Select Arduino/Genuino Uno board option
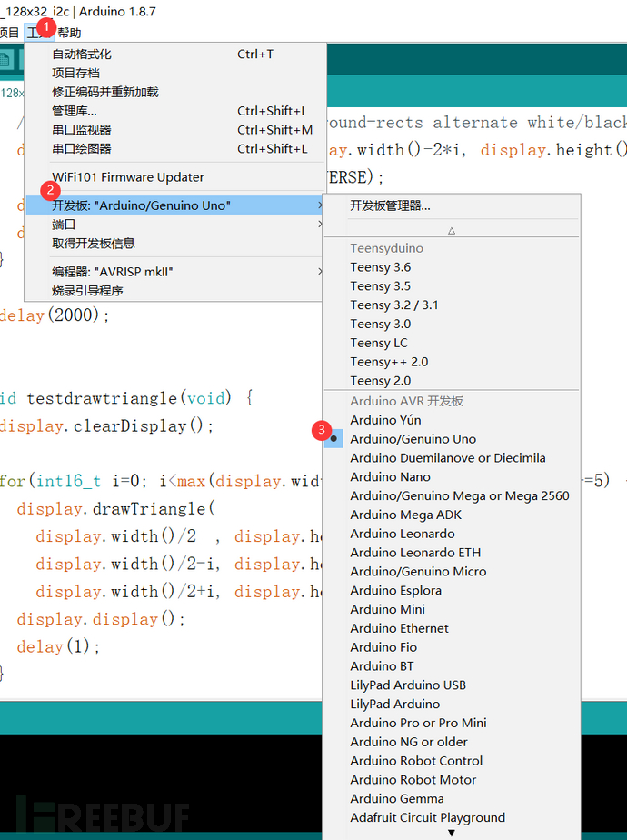The image size is (627, 840). [413, 439]
